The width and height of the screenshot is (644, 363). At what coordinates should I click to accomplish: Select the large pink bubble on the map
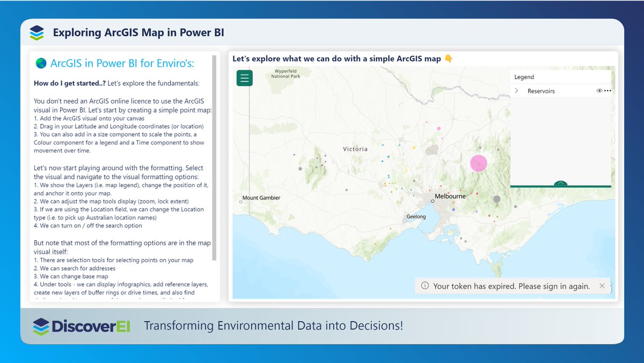tap(478, 163)
